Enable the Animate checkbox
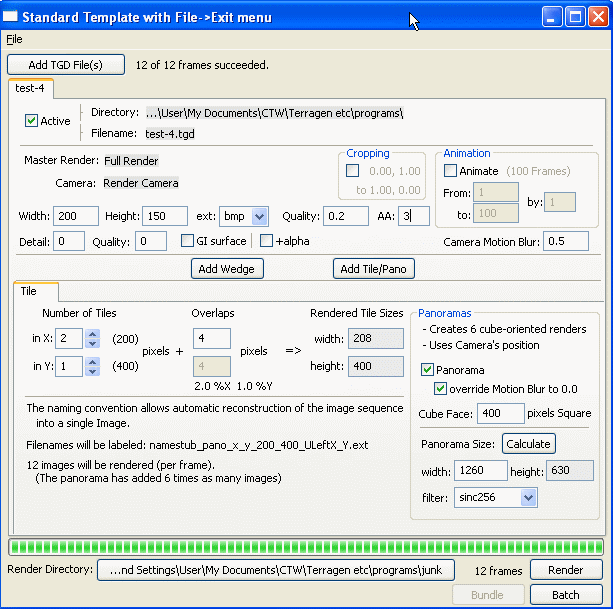 point(450,170)
